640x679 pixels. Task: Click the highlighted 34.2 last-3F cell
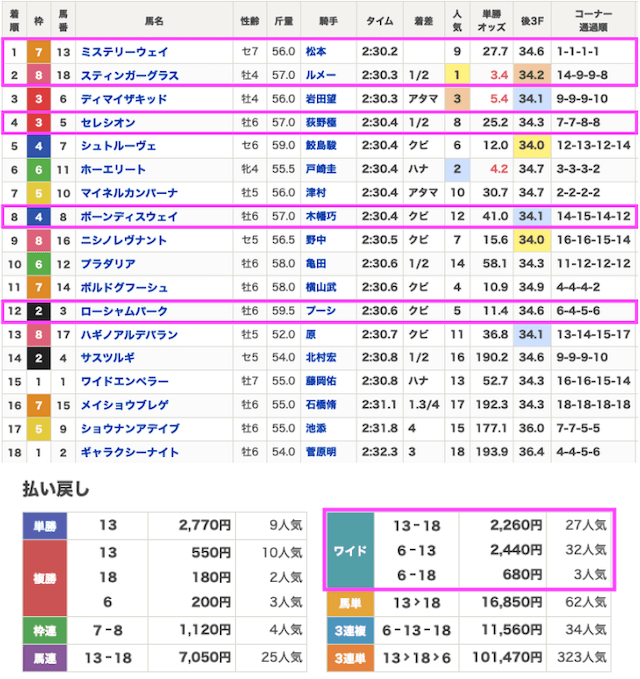coord(532,75)
